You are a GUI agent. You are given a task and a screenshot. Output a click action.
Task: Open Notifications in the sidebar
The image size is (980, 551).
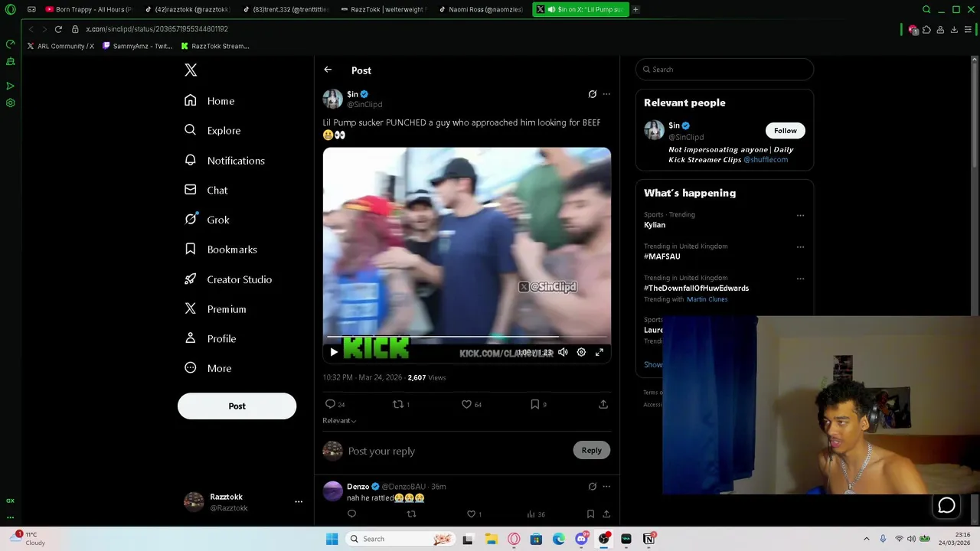tap(225, 161)
